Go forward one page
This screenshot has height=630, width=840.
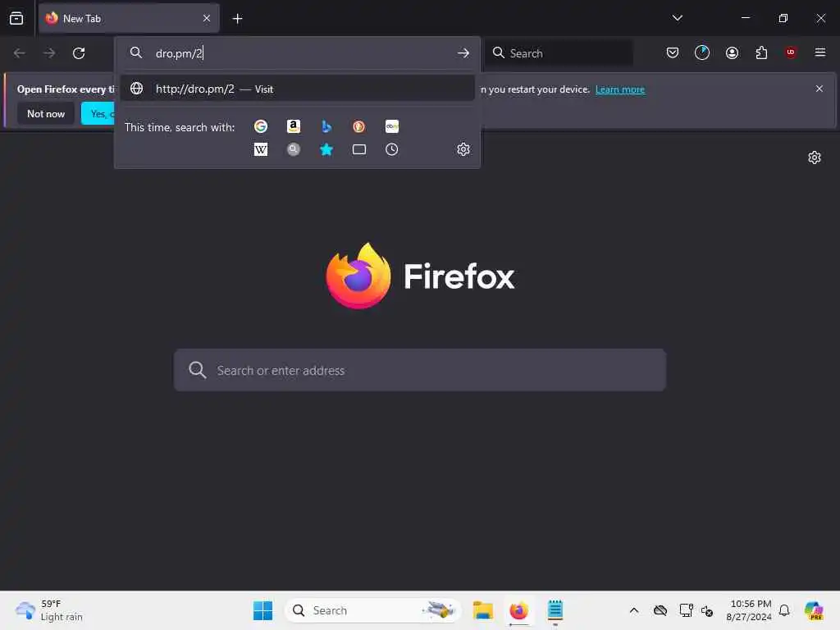pyautogui.click(x=49, y=53)
